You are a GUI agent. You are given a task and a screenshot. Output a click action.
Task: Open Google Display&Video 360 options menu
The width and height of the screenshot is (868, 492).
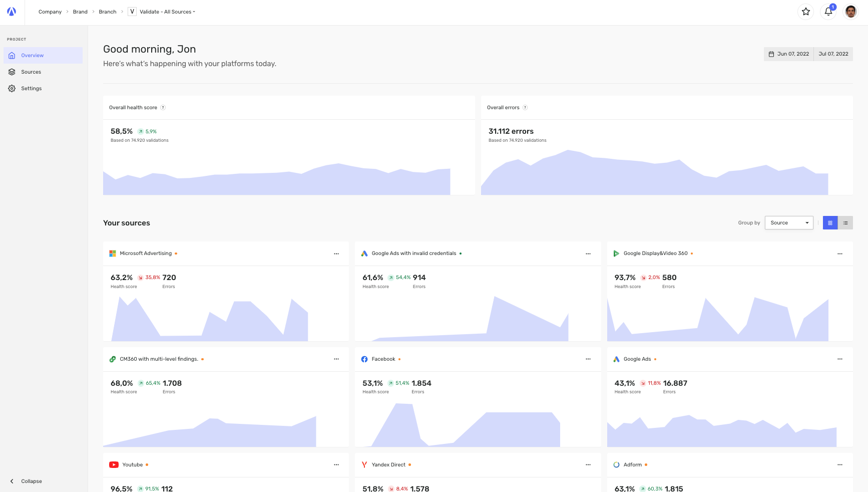[840, 254]
